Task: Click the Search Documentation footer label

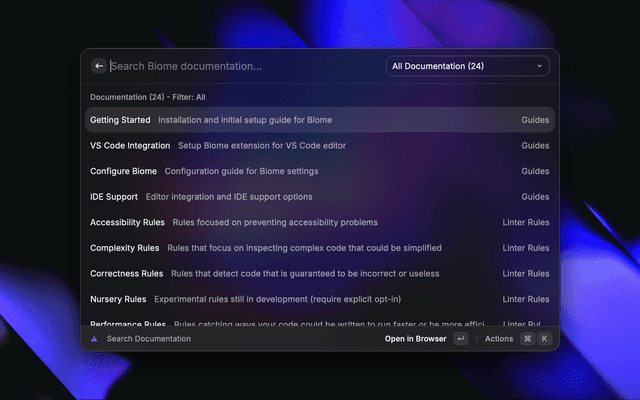Action: 149,339
